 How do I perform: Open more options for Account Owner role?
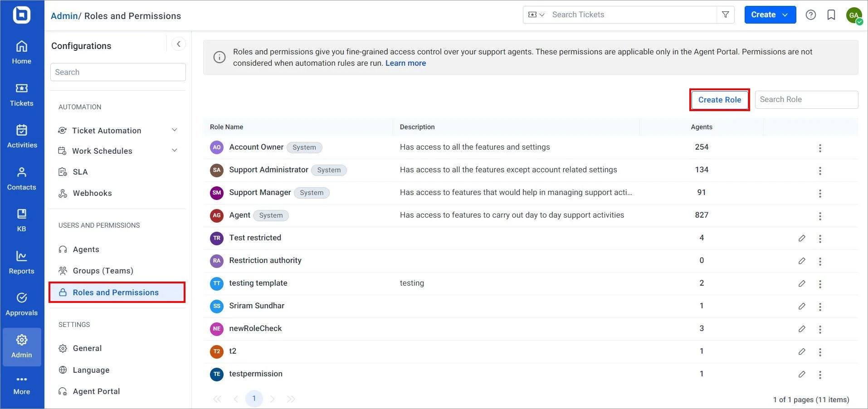pos(819,148)
